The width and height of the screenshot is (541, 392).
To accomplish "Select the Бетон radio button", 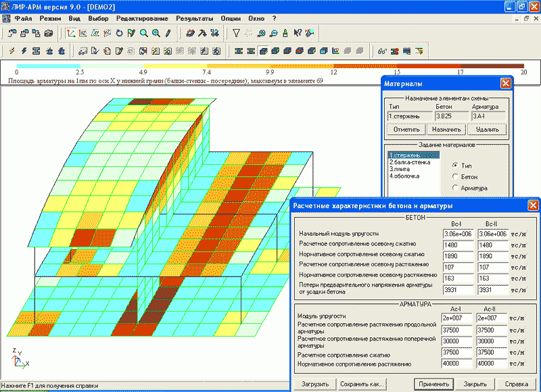I will tap(455, 176).
